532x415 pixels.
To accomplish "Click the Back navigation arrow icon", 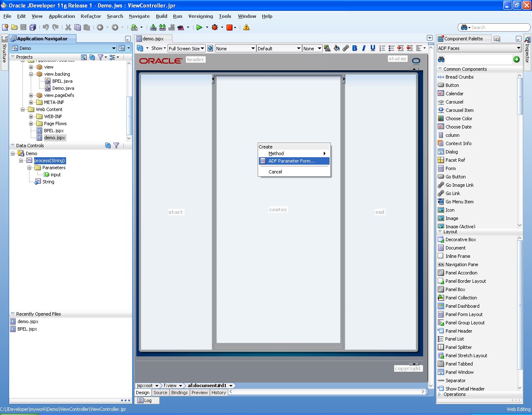I will click(100, 27).
